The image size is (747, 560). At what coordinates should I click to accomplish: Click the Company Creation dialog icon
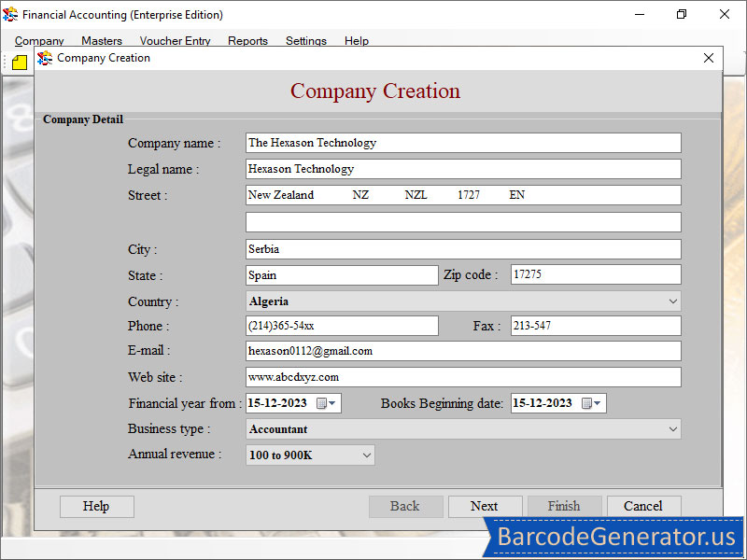pyautogui.click(x=44, y=58)
